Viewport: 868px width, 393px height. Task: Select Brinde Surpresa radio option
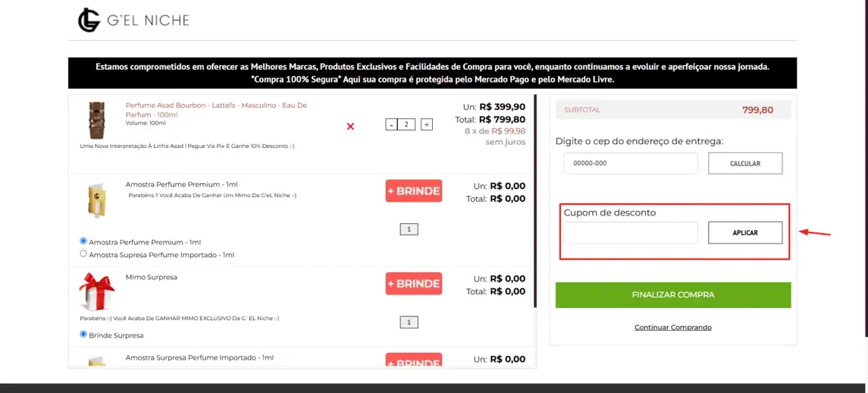click(83, 335)
